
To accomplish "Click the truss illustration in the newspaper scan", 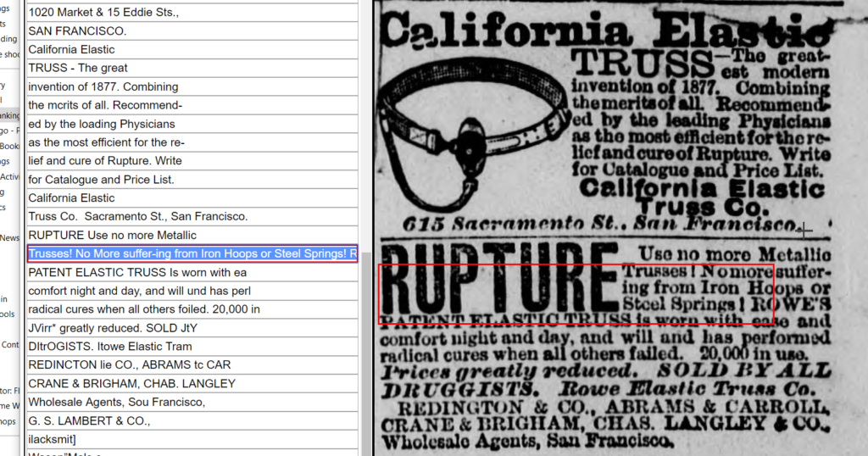I will 475,136.
